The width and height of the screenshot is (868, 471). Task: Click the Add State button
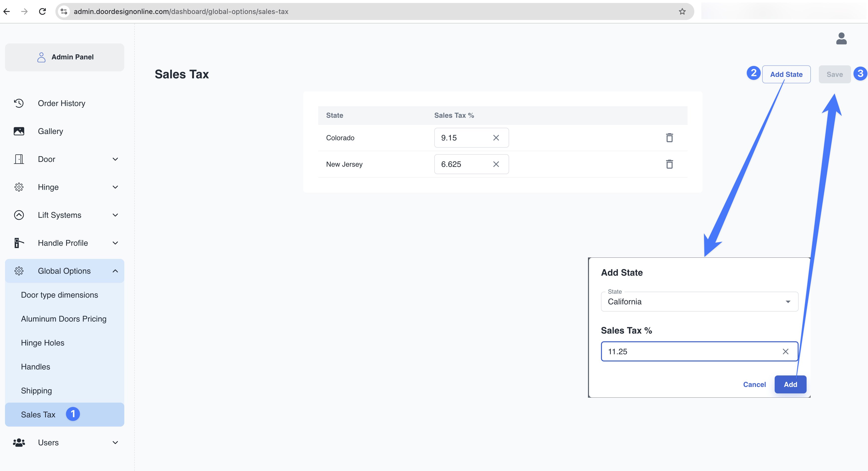click(786, 74)
